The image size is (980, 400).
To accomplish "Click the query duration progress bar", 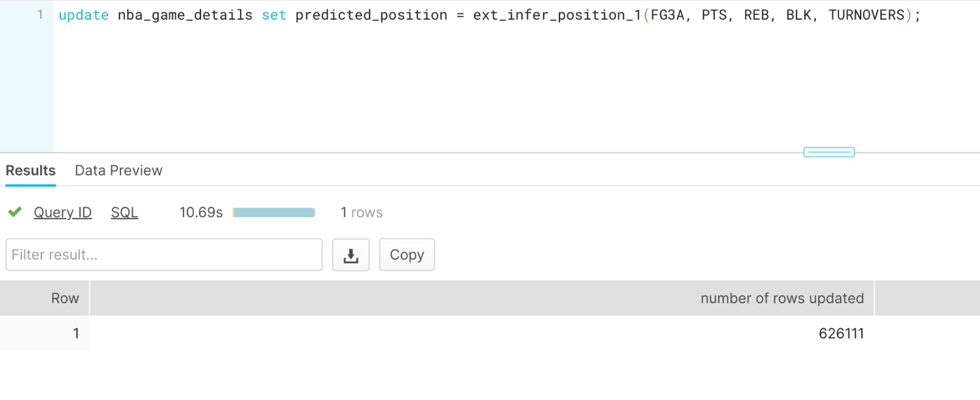I will 274,213.
